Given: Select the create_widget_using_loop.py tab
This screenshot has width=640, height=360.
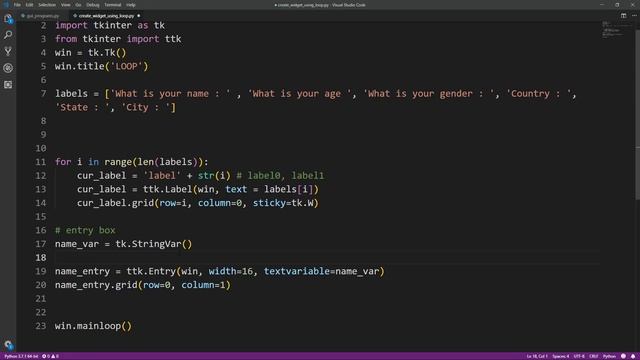Looking at the screenshot, I should (x=106, y=16).
